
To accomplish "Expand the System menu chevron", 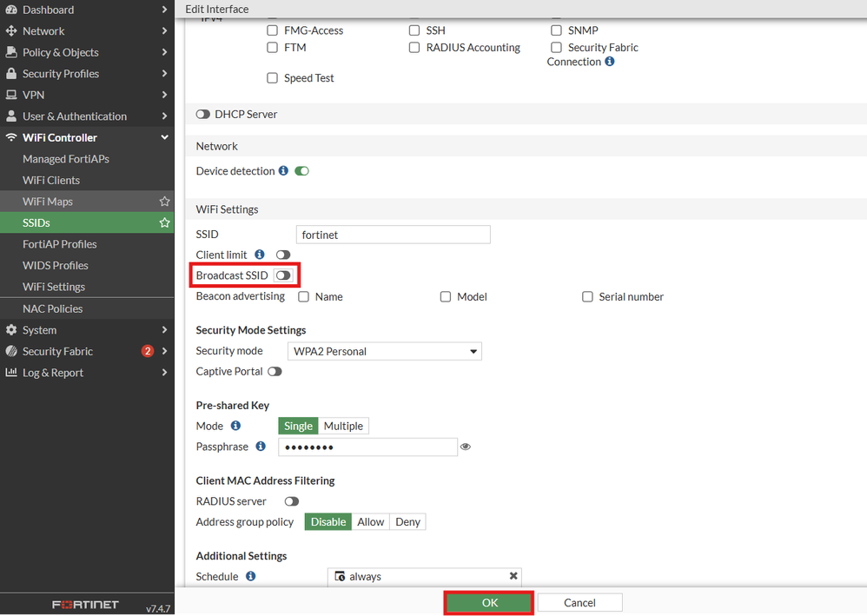I will click(164, 329).
